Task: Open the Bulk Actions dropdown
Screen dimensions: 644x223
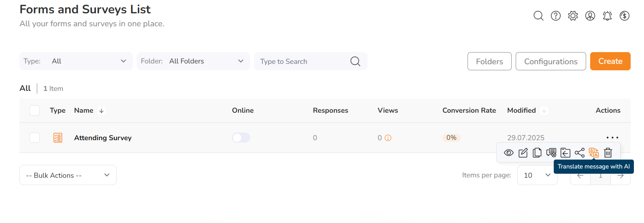Action: pyautogui.click(x=68, y=175)
